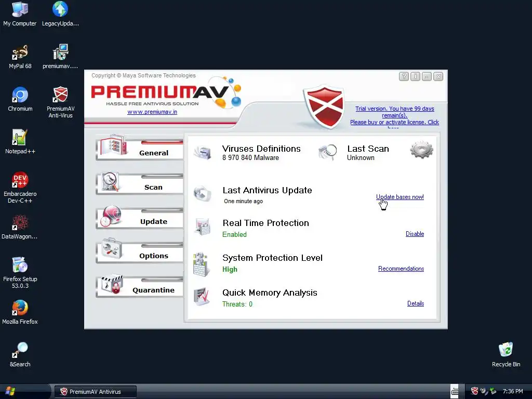The height and width of the screenshot is (399, 532).
Task: Select LegacyUpdate desktop icon
Action: [x=60, y=14]
